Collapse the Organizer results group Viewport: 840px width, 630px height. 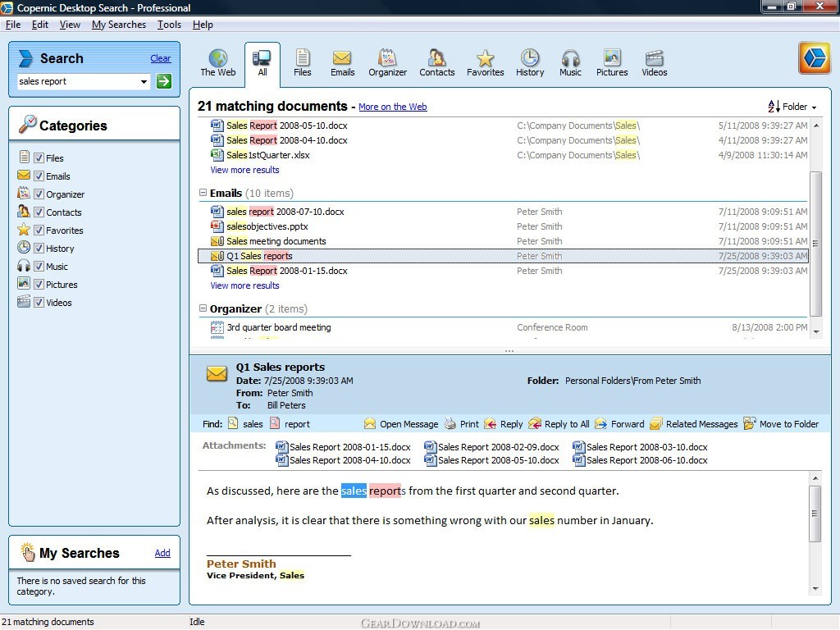pyautogui.click(x=203, y=308)
